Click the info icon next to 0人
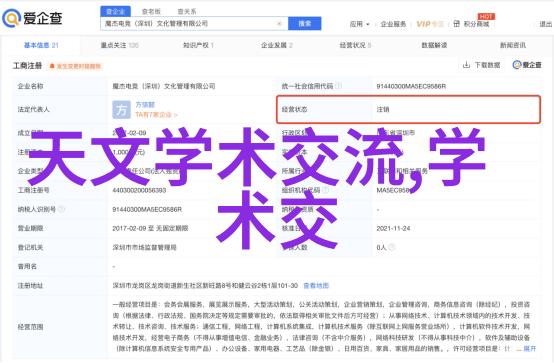554x363 pixels. [391, 247]
